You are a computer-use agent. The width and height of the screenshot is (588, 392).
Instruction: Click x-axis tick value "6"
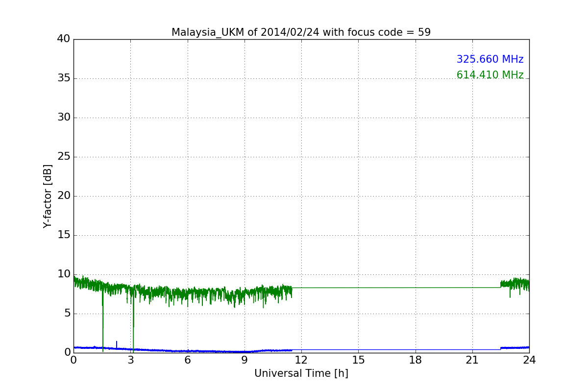[188, 360]
